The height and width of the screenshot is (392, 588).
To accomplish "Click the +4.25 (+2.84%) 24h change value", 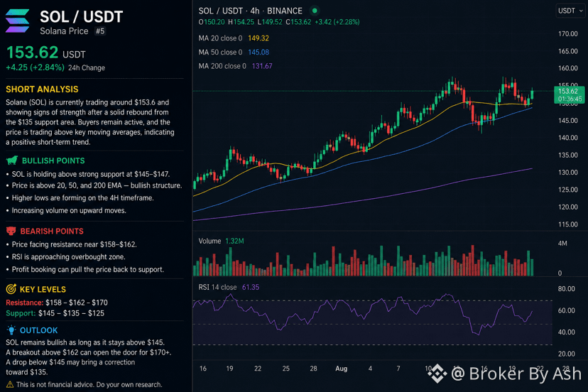I will [36, 67].
